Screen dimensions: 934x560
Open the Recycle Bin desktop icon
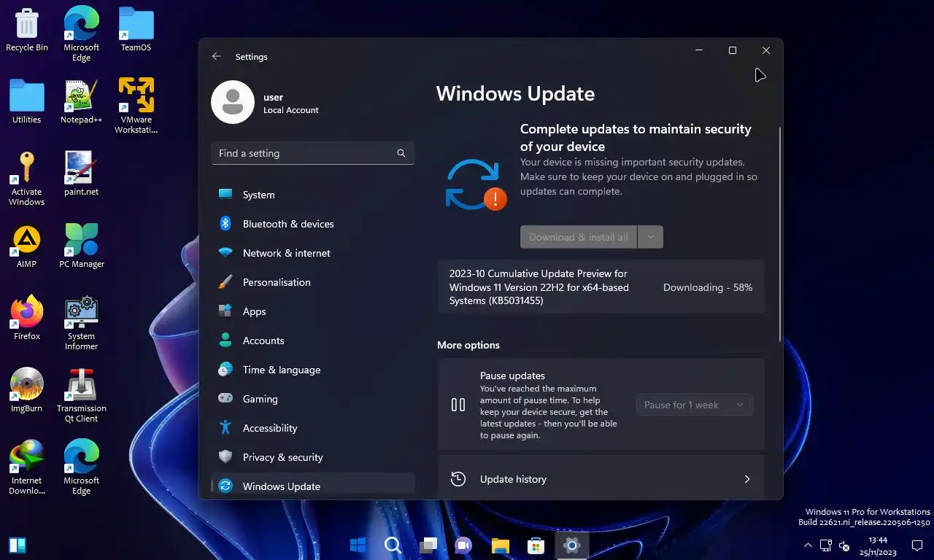[27, 29]
